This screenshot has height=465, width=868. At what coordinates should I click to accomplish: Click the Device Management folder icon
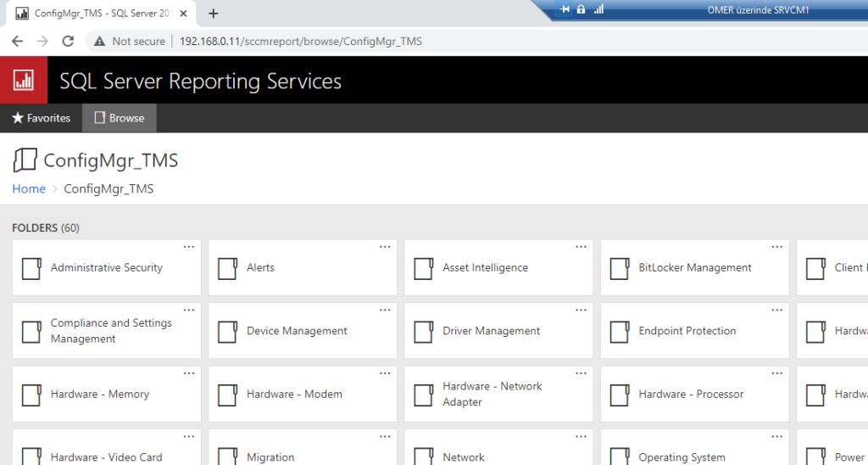227,332
